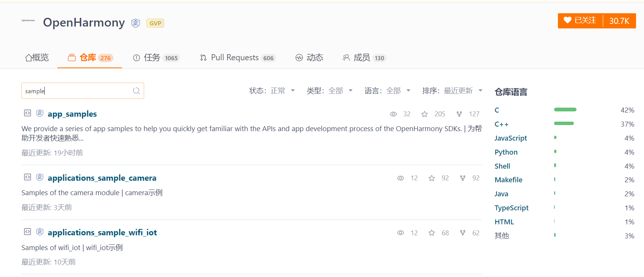Click the watch eye icon for applications_sample_wifi_iot
The width and height of the screenshot is (644, 277).
(x=401, y=233)
